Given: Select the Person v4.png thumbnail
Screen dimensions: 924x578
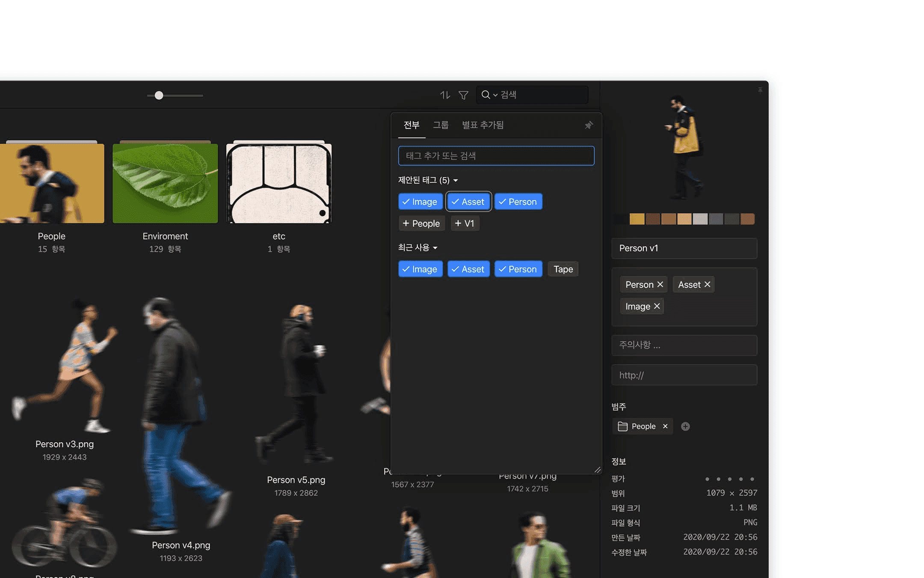Looking at the screenshot, I should pyautogui.click(x=181, y=415).
